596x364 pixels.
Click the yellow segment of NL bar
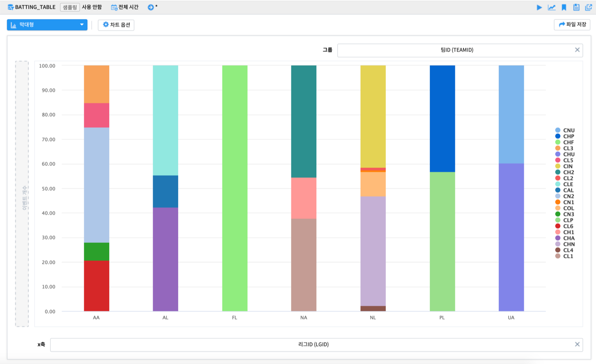click(373, 117)
